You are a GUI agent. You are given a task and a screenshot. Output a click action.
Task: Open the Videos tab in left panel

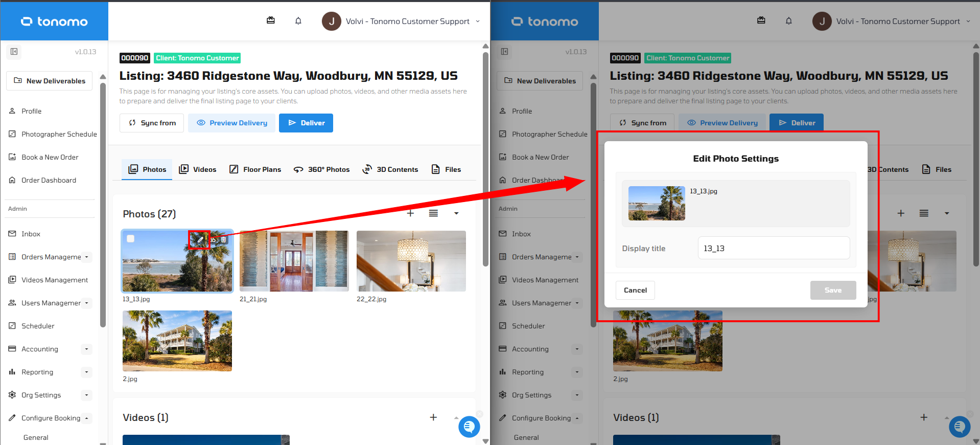tap(198, 169)
